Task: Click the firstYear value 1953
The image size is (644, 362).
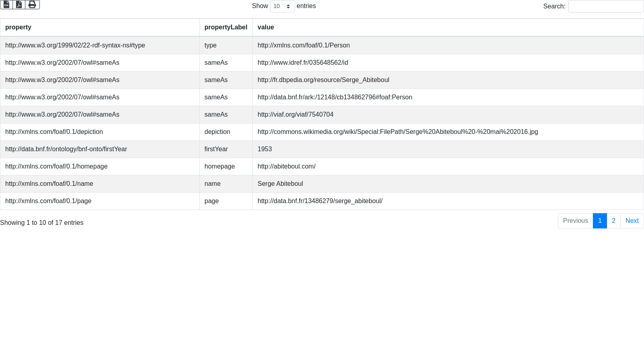Action: point(264,149)
